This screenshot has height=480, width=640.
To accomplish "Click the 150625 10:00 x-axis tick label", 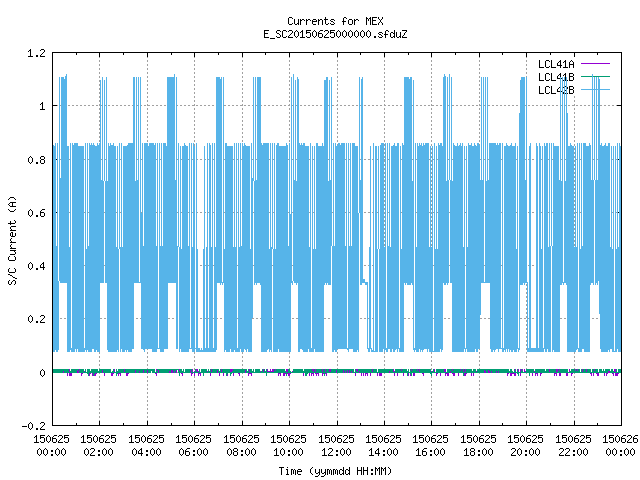I will tap(288, 446).
